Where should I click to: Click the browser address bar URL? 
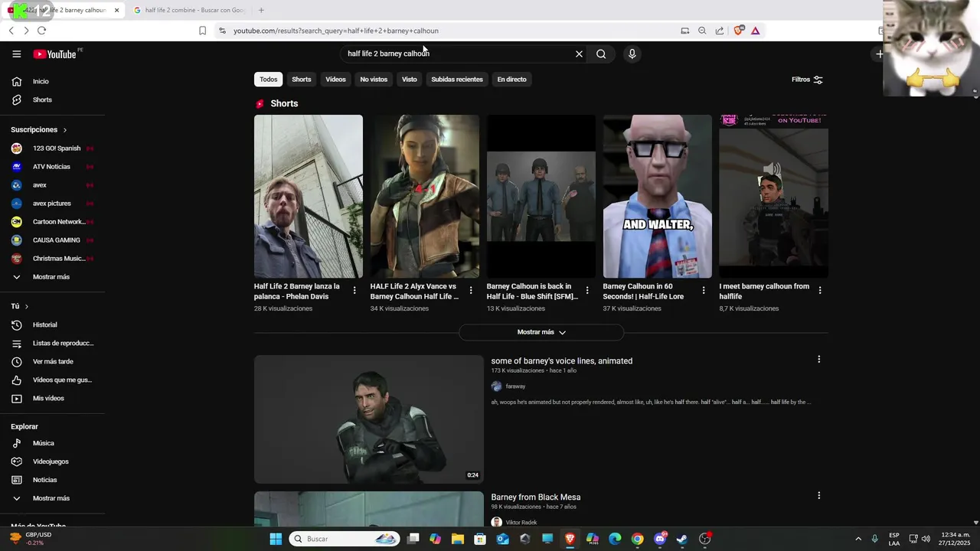(335, 31)
